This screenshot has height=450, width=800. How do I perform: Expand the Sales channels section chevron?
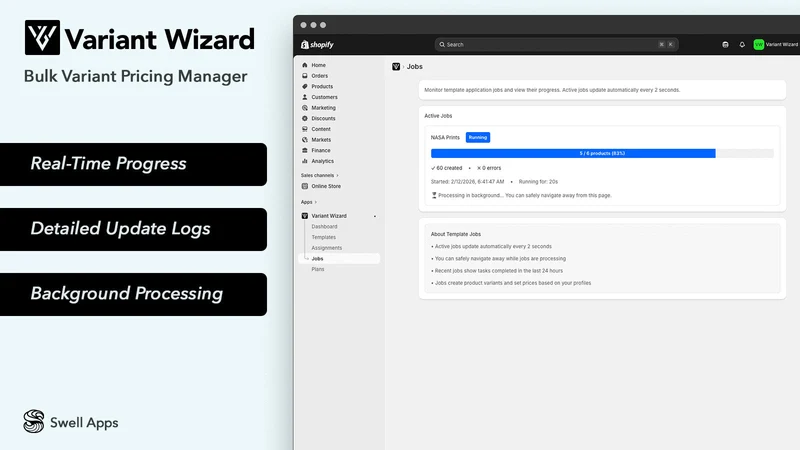(337, 176)
